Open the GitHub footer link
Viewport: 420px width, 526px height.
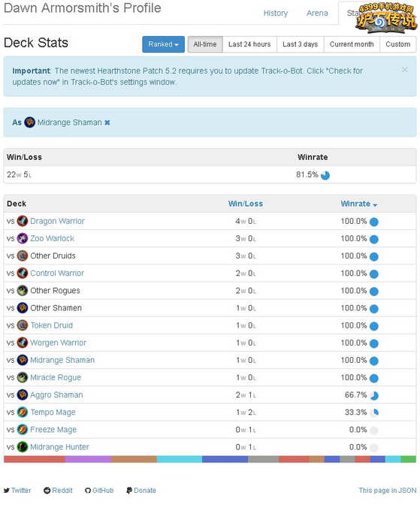point(99,491)
